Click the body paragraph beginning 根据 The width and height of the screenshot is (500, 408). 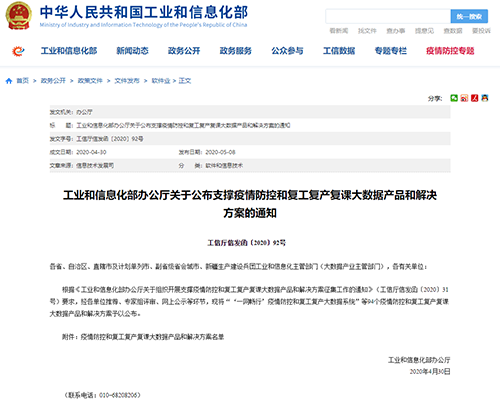tap(249, 301)
